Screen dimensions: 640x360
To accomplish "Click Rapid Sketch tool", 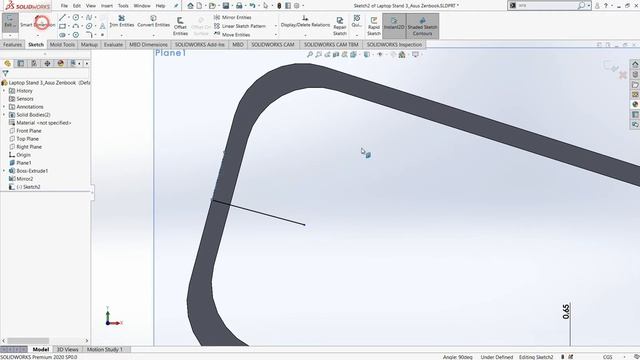I will 374,26.
